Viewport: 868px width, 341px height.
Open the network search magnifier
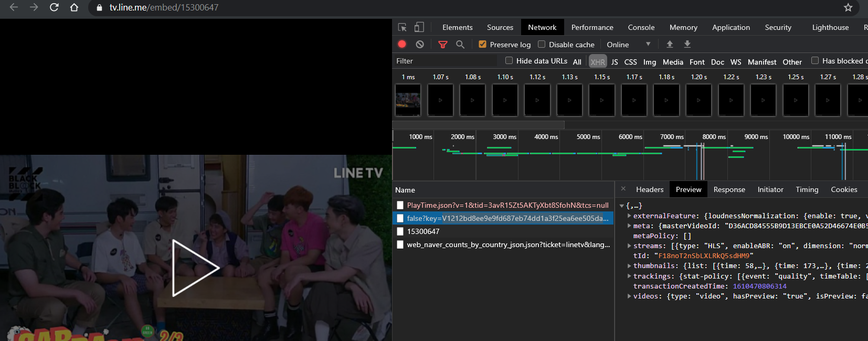pos(460,45)
